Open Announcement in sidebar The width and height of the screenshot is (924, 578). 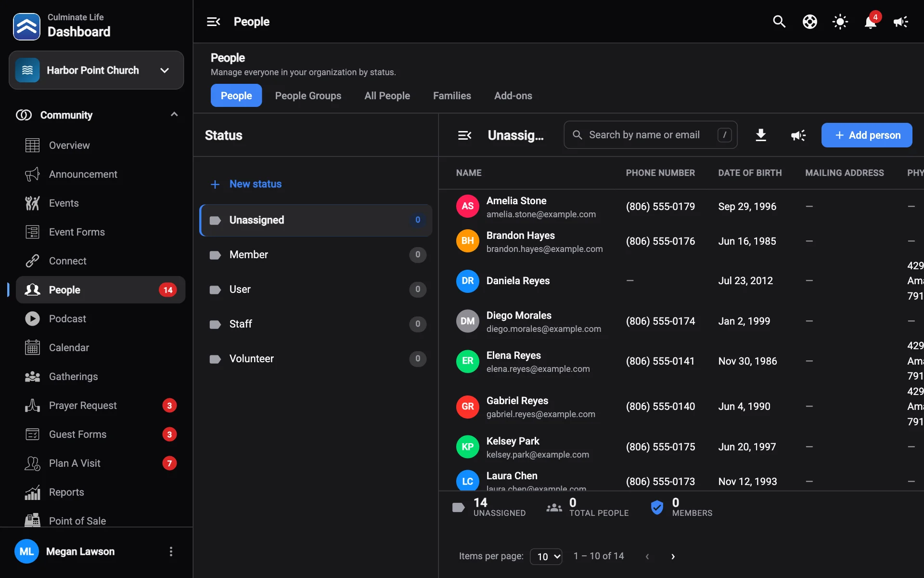tap(101, 174)
